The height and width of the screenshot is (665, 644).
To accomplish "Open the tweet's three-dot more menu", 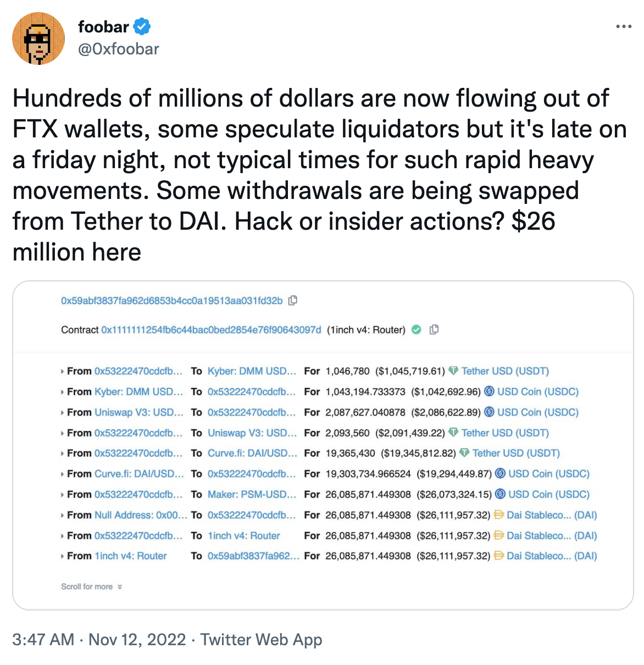I will pos(624,26).
